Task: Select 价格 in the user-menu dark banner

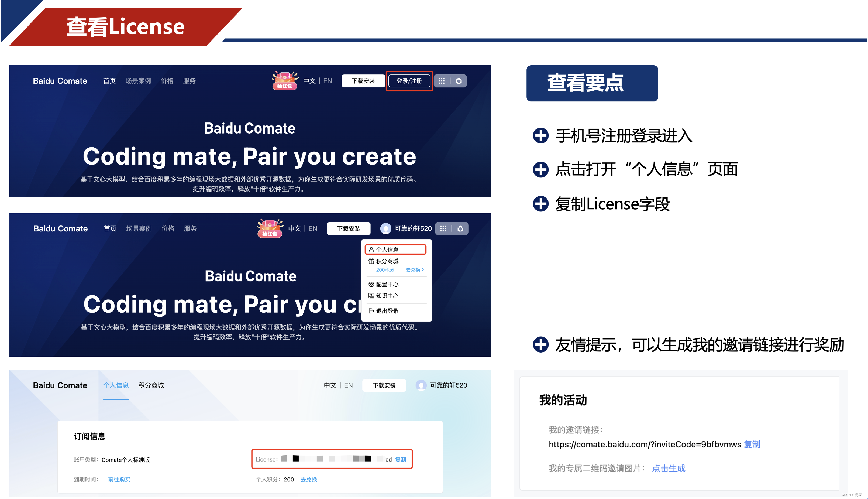Action: 167,228
